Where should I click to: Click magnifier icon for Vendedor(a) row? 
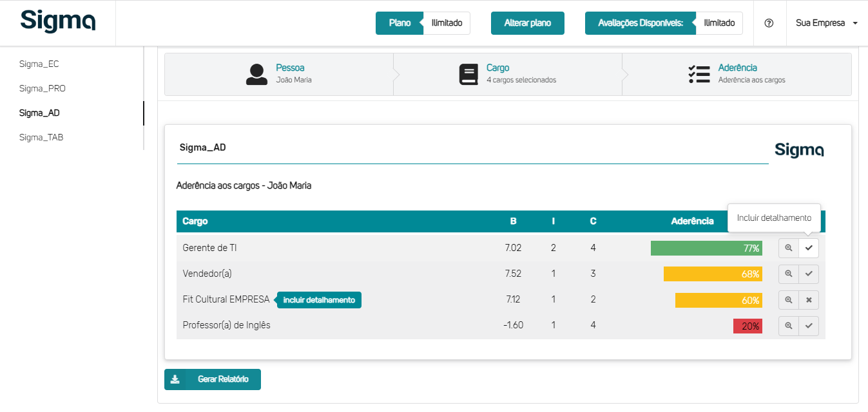coord(788,274)
